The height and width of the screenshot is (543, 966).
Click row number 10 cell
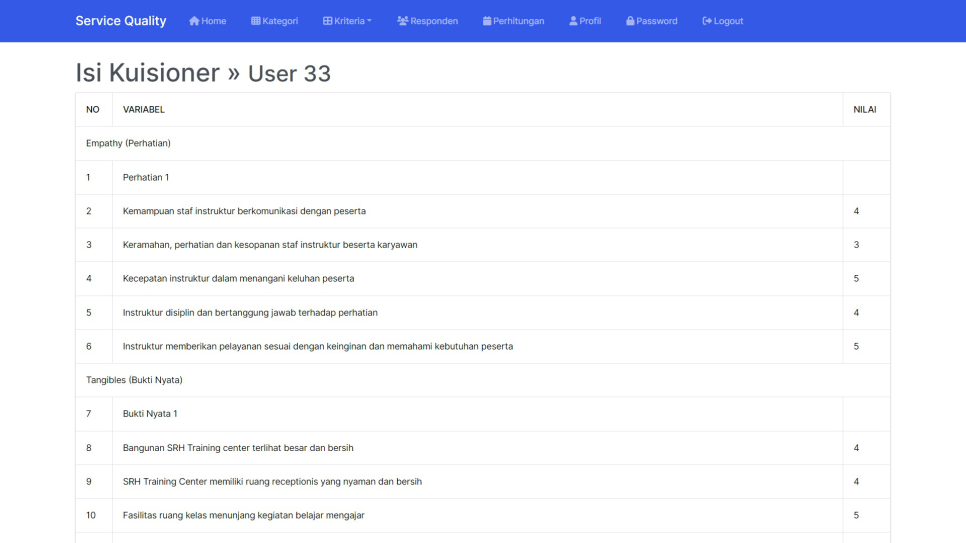(94, 515)
